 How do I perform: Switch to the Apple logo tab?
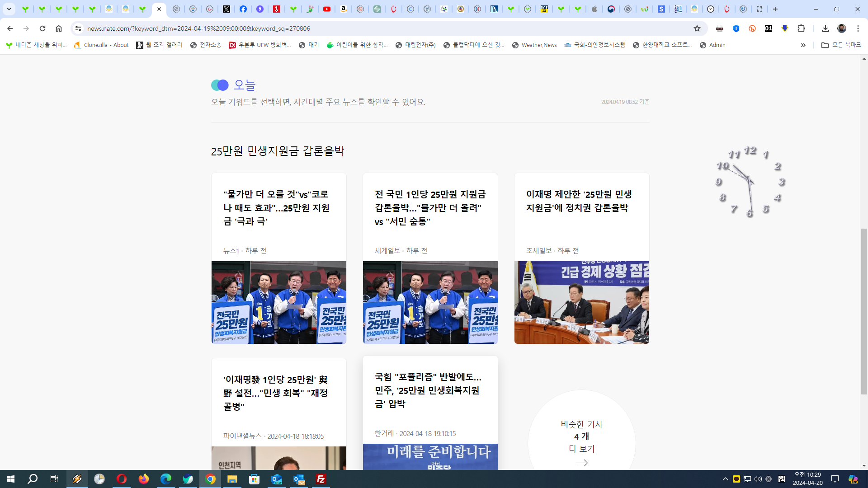tap(594, 9)
